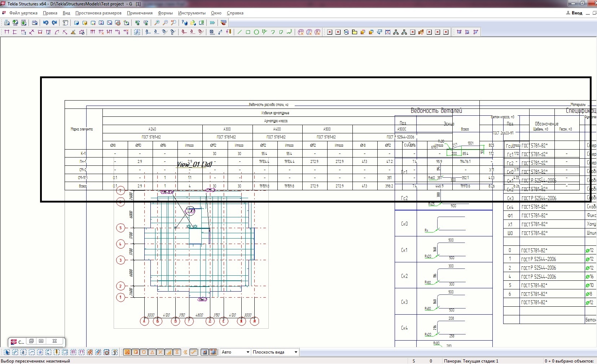Select the draw line tool
Screen dimensions: 597x364
(x=240, y=32)
